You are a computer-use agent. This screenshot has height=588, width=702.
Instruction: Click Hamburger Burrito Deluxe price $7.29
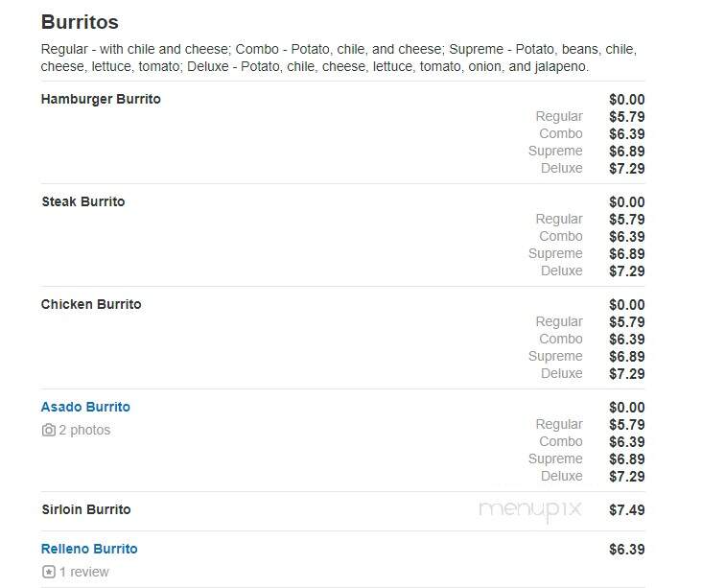627,169
